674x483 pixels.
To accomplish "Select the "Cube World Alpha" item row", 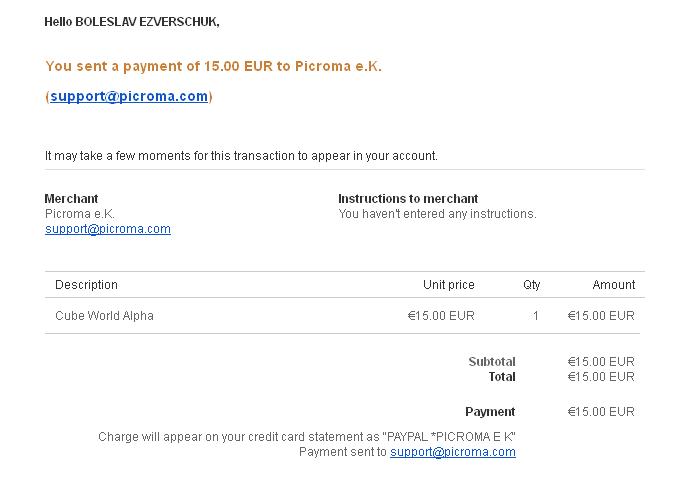I will (105, 316).
